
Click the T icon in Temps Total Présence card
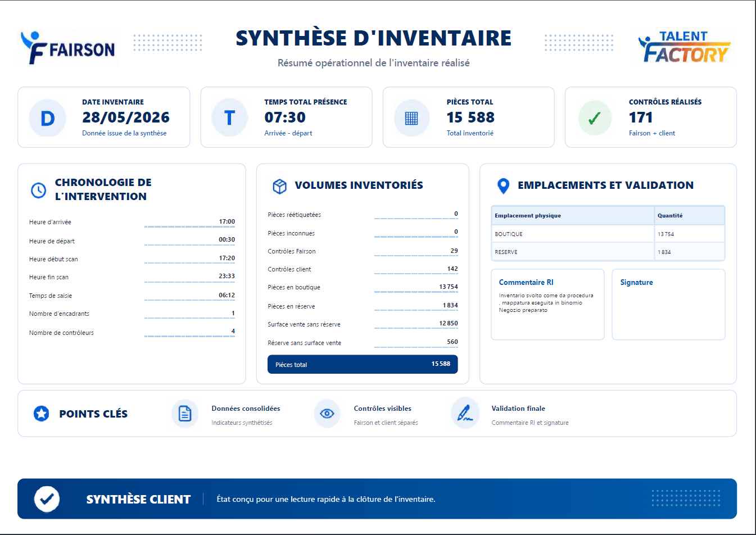230,118
